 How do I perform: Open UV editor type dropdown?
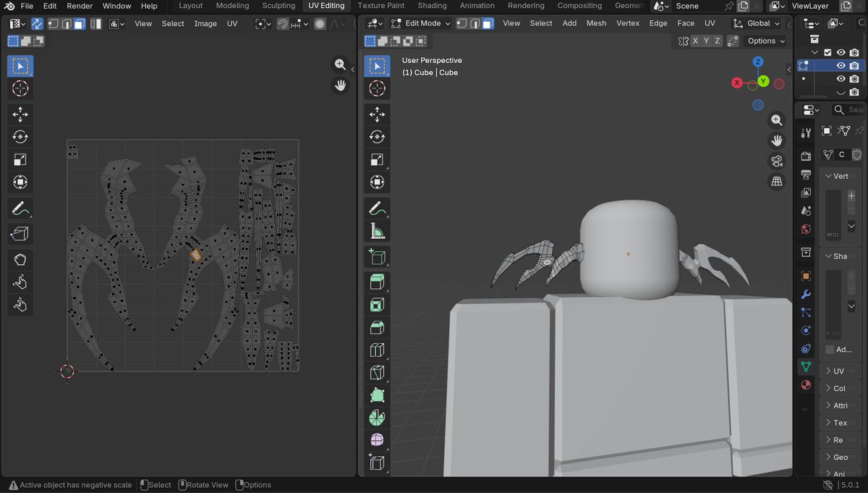coord(17,23)
